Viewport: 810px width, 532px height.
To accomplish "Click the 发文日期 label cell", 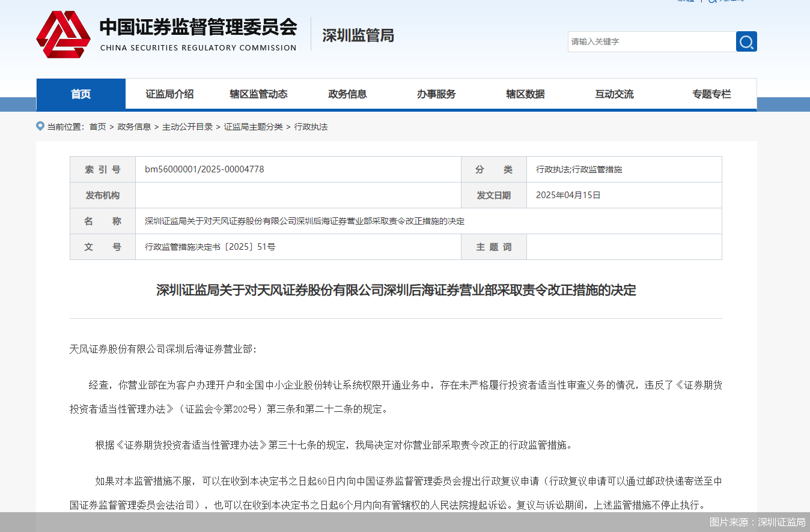I will coord(494,195).
